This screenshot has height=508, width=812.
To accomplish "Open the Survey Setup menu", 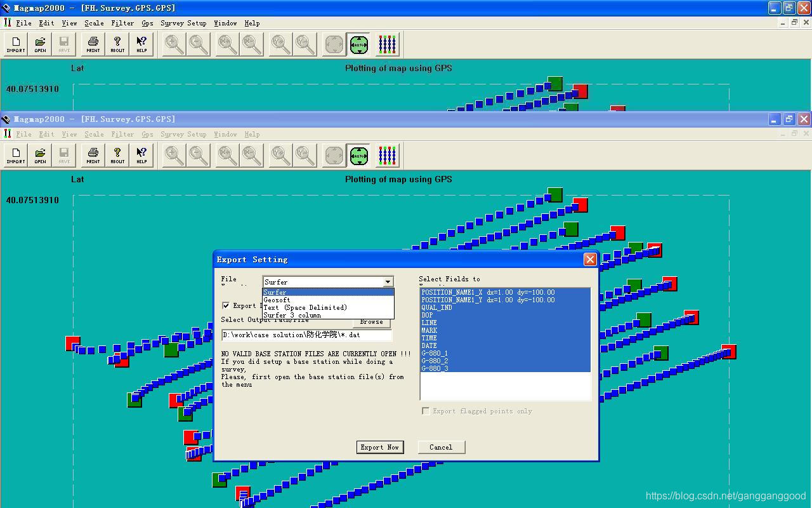I will pos(183,134).
